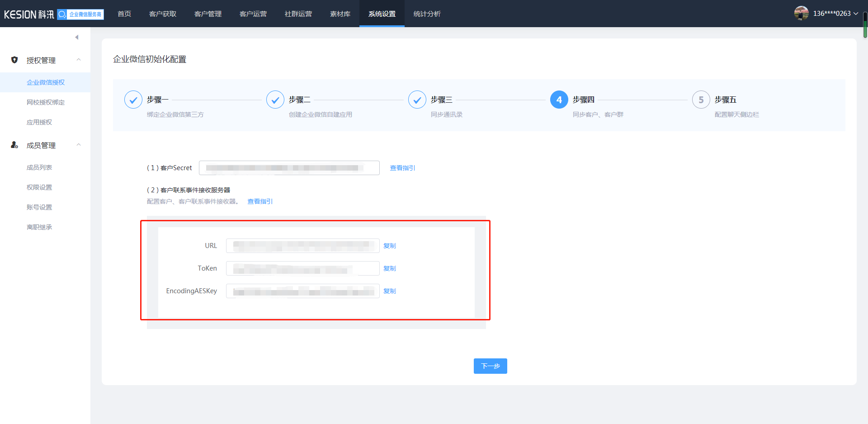
Task: Click the shield icon beside 授权管理
Action: tap(14, 60)
